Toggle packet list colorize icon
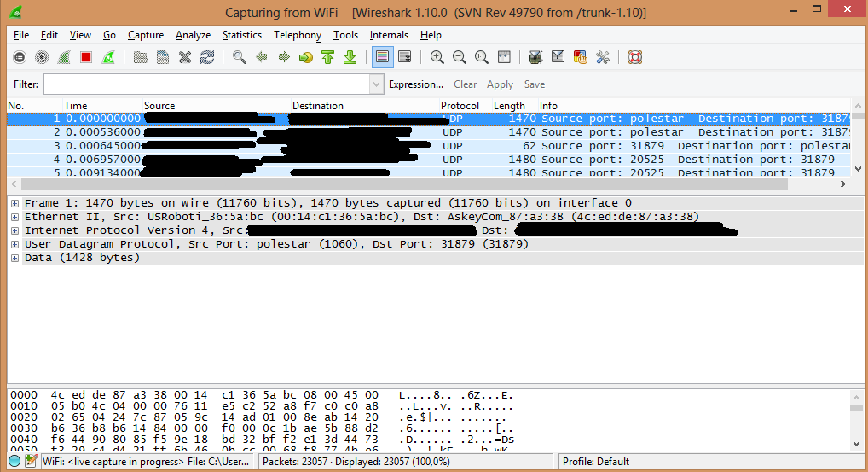This screenshot has height=472, width=868. (x=382, y=57)
